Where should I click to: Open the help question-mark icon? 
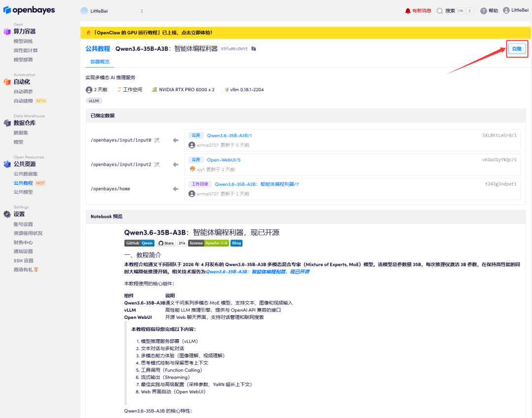[484, 11]
